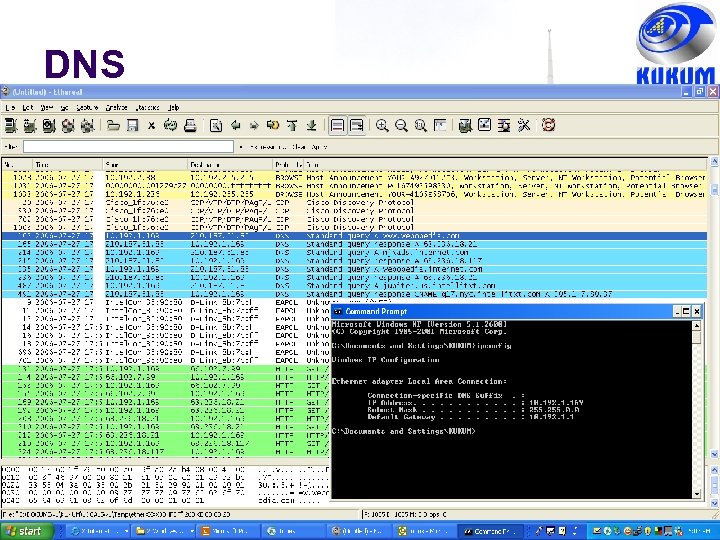Open the interfaces list toolbar icon
The width and height of the screenshot is (720, 540).
[11, 125]
